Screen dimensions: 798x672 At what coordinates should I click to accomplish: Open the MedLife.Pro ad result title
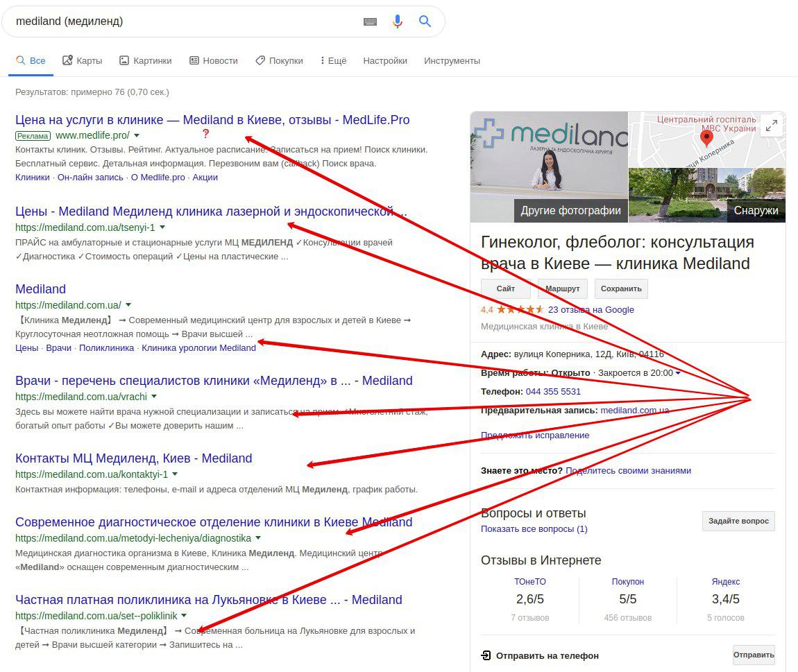[x=212, y=120]
